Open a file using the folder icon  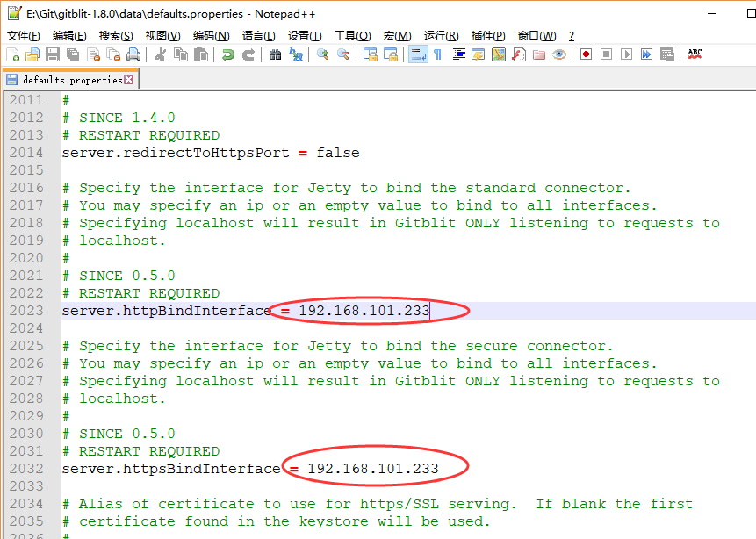32,55
